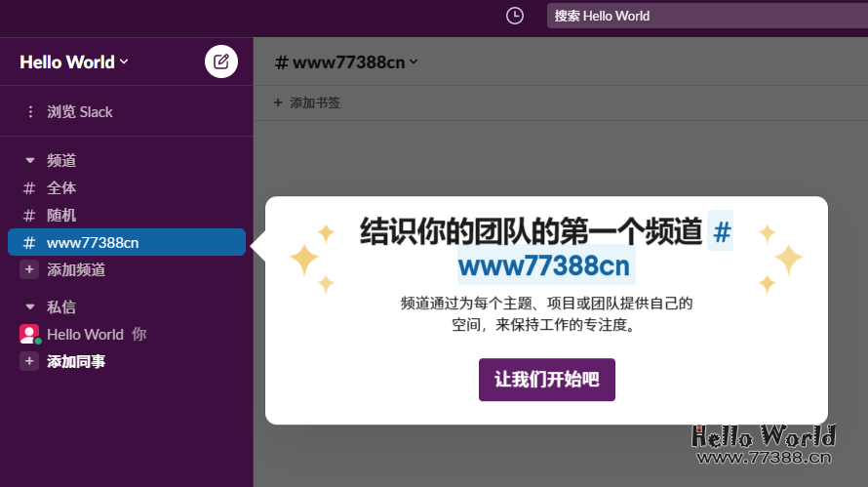This screenshot has height=487, width=868.
Task: Click the 频道 section label
Action: (61, 161)
